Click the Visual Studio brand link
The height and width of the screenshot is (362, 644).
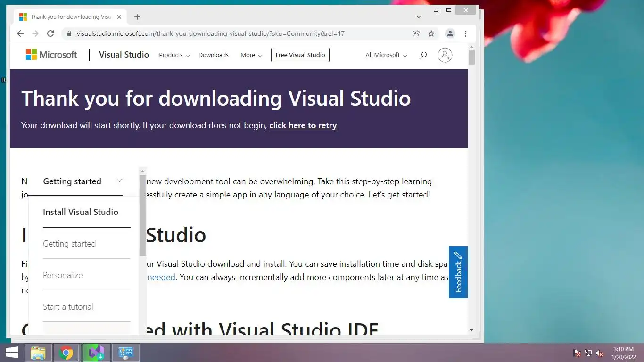[124, 55]
